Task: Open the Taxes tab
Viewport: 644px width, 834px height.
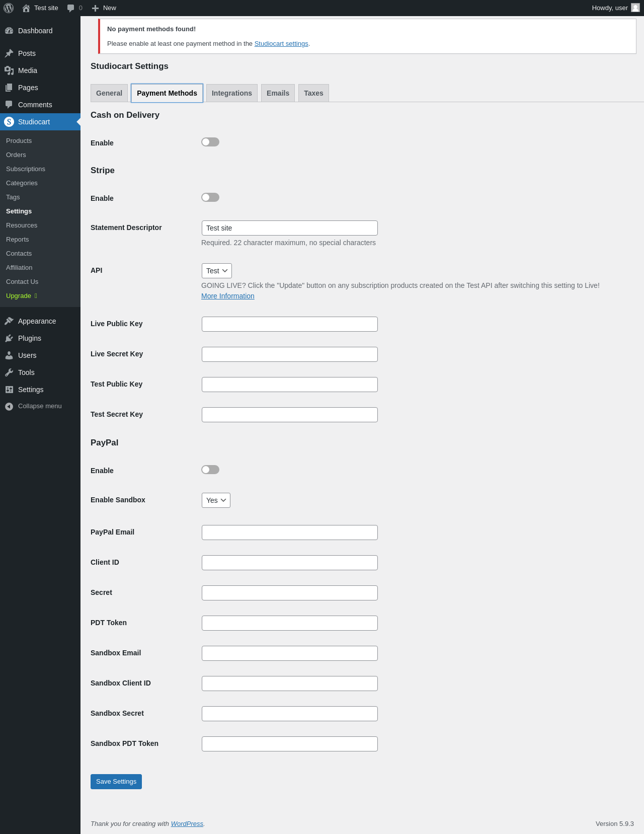Action: point(313,93)
